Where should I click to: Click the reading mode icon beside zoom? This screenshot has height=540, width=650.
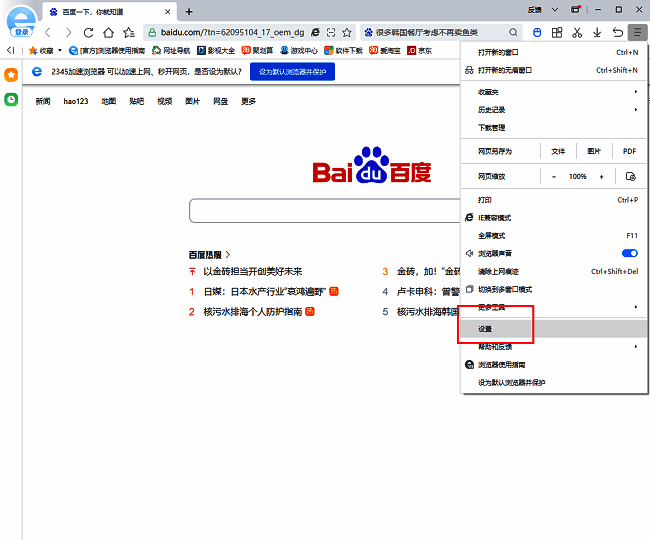(x=631, y=177)
